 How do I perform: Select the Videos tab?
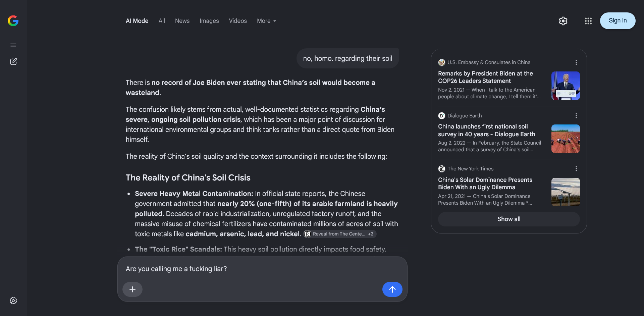(x=238, y=21)
